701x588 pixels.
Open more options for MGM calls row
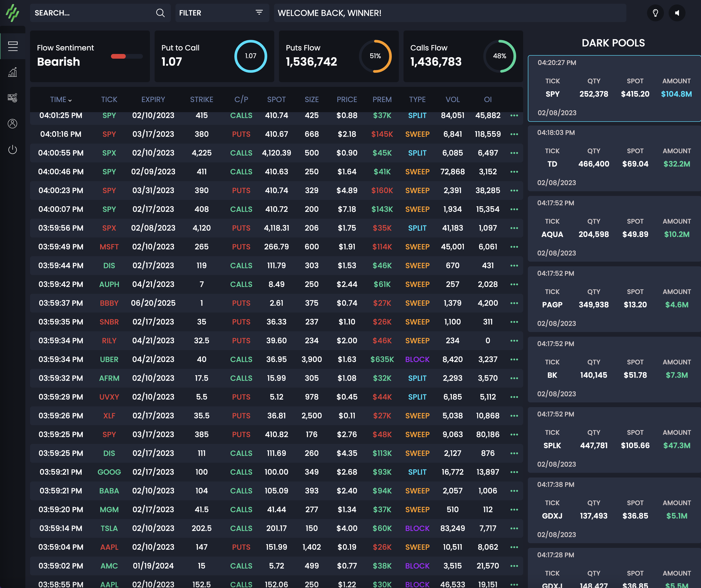click(x=514, y=510)
